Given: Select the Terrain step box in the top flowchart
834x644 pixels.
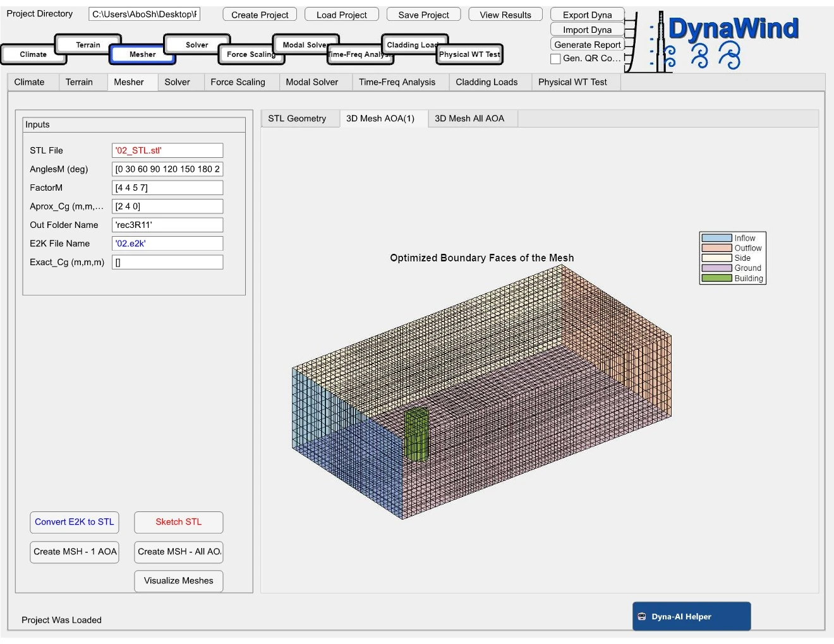Looking at the screenshot, I should tap(88, 45).
